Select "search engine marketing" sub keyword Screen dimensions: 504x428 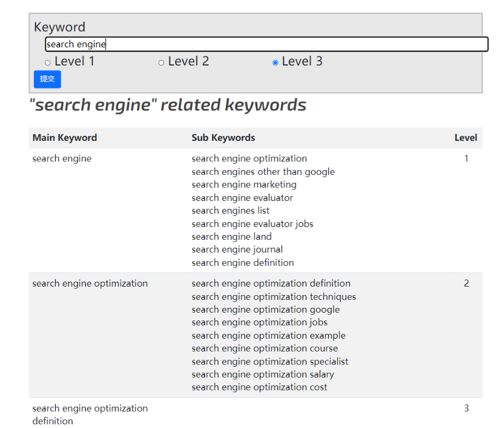click(244, 185)
